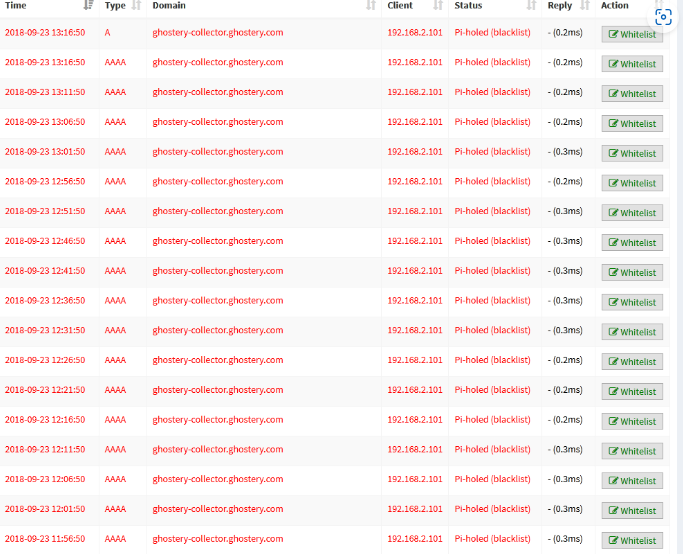Click AAAA type in the 13:06:50 row
The height and width of the screenshot is (554, 683).
pos(115,122)
